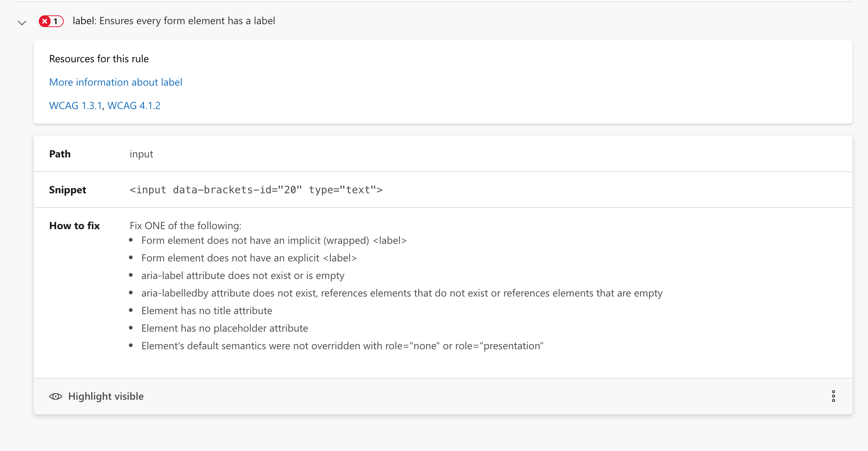Click the How to fix row label
The image size is (868, 451).
(x=74, y=226)
